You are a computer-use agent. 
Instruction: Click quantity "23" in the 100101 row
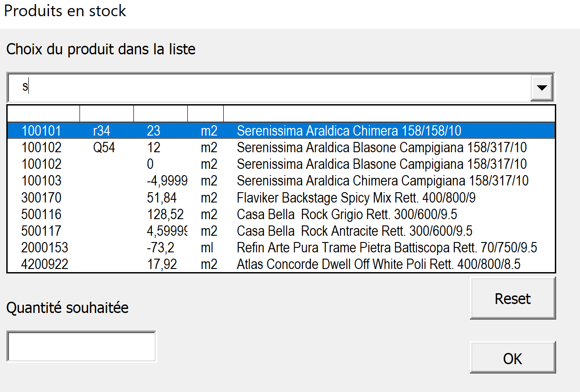point(154,131)
